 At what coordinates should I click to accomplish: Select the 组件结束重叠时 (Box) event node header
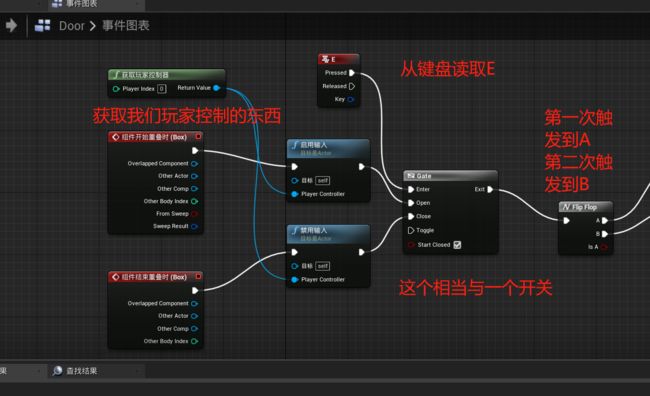(x=155, y=277)
